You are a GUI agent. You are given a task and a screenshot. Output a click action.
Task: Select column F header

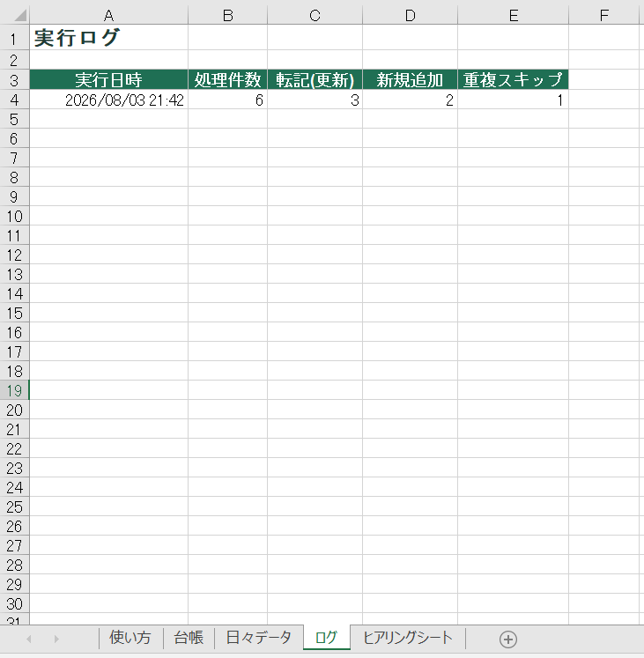pyautogui.click(x=604, y=16)
